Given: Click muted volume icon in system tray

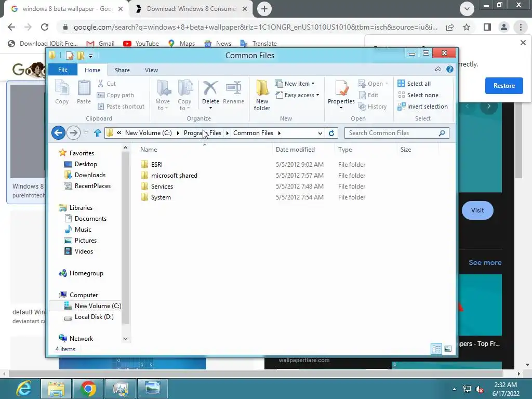Looking at the screenshot, I should pos(480,389).
